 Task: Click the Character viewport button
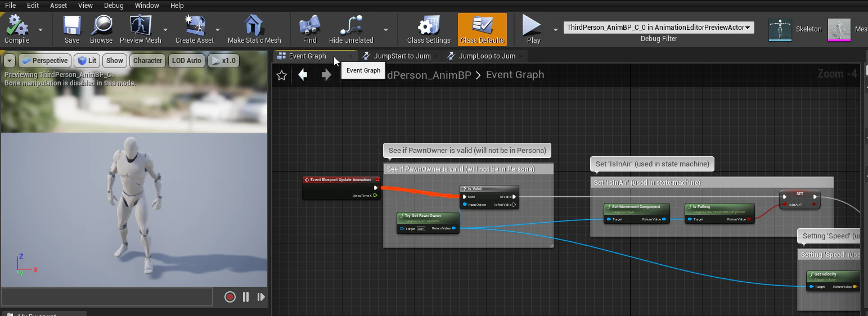(x=148, y=61)
